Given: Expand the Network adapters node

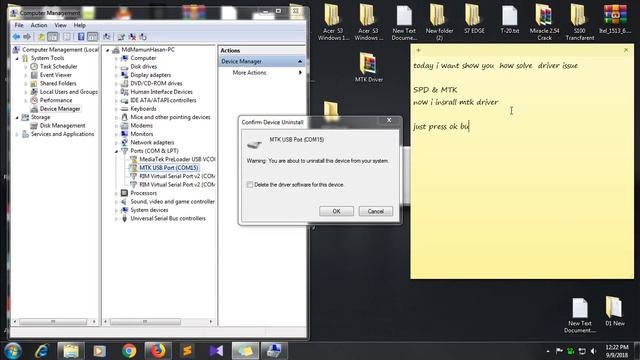Looking at the screenshot, I should pos(116,142).
